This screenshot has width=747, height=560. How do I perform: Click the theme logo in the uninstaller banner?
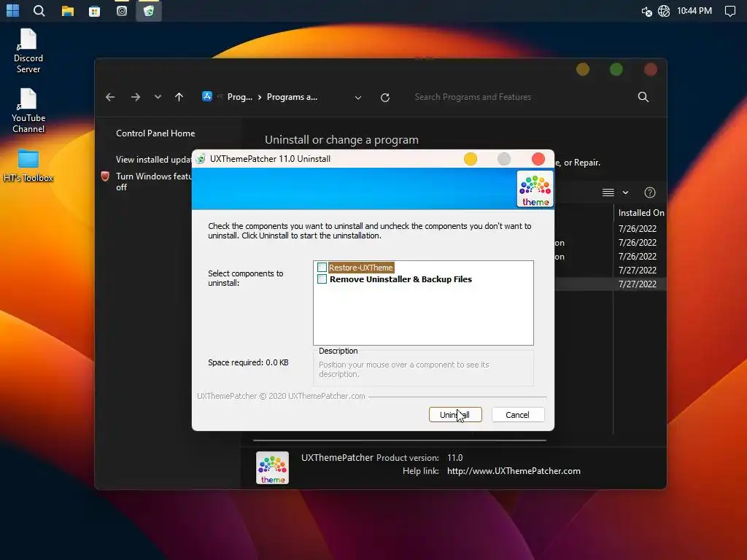pyautogui.click(x=535, y=190)
